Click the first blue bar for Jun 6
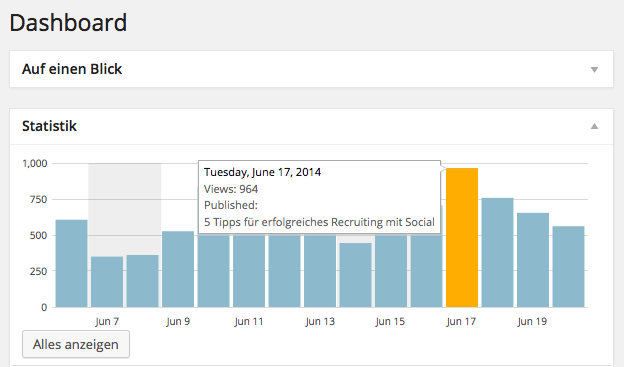The height and width of the screenshot is (367, 624). (x=71, y=264)
